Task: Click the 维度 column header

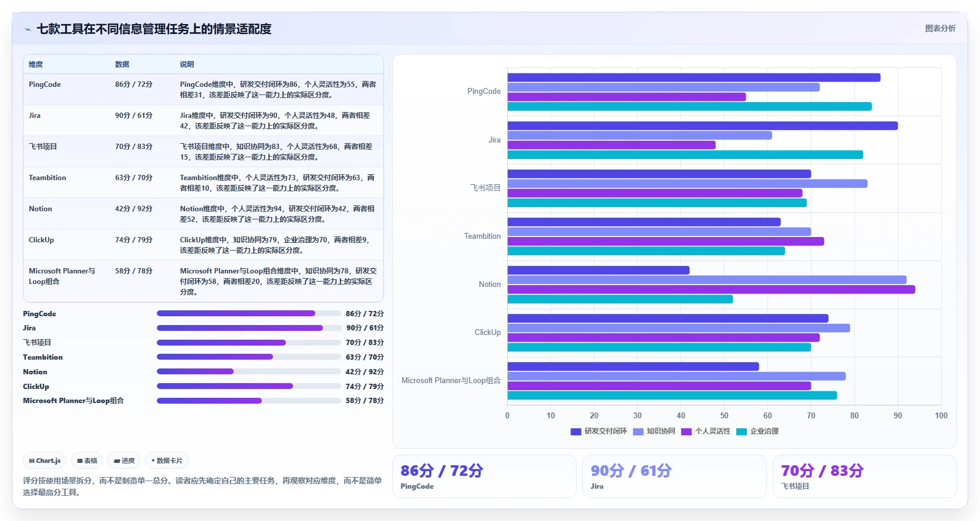Action: (36, 65)
